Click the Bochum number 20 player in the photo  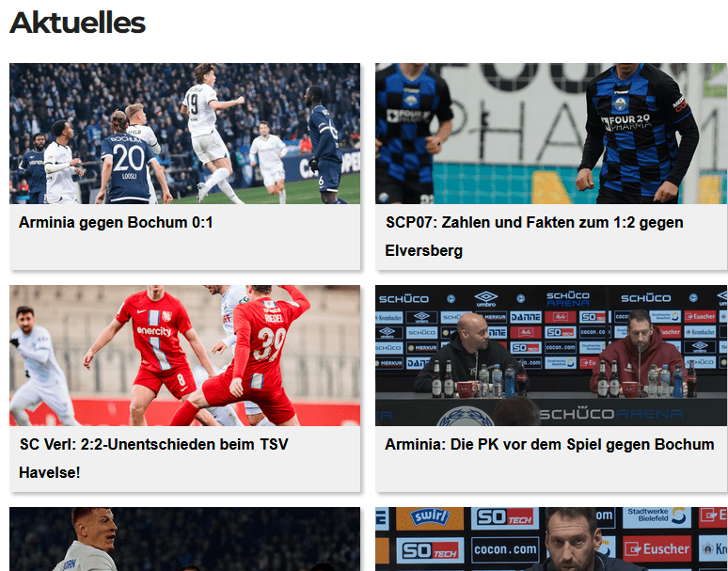point(128,160)
